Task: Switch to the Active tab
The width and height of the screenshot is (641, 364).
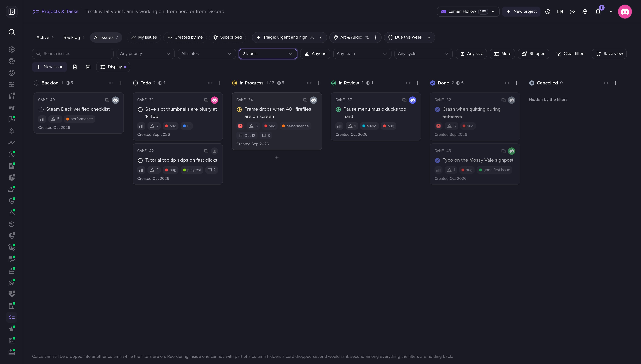Action: tap(45, 37)
